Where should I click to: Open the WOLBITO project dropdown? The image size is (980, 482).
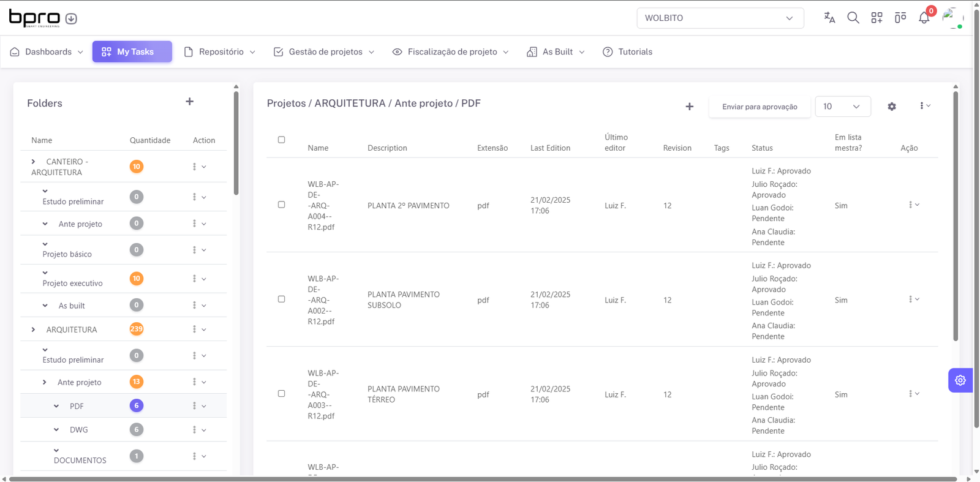[720, 18]
